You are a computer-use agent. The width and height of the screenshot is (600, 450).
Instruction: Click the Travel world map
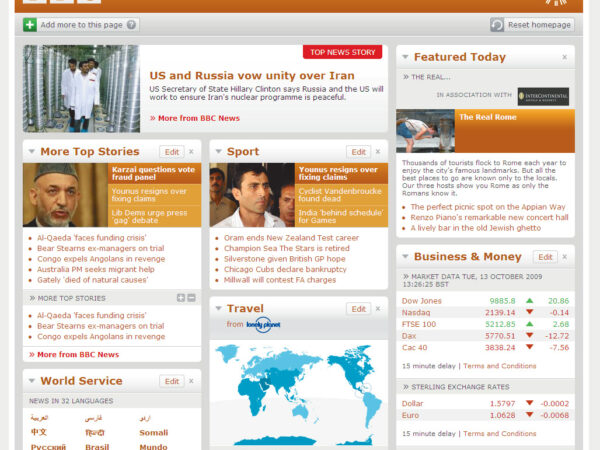(x=298, y=390)
